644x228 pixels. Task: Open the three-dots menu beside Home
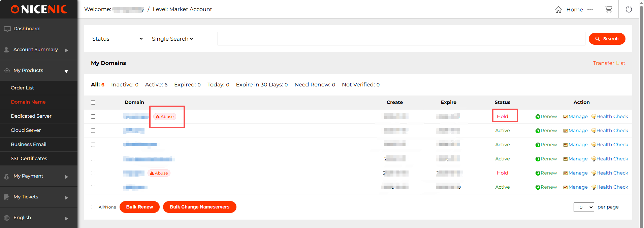coord(590,9)
